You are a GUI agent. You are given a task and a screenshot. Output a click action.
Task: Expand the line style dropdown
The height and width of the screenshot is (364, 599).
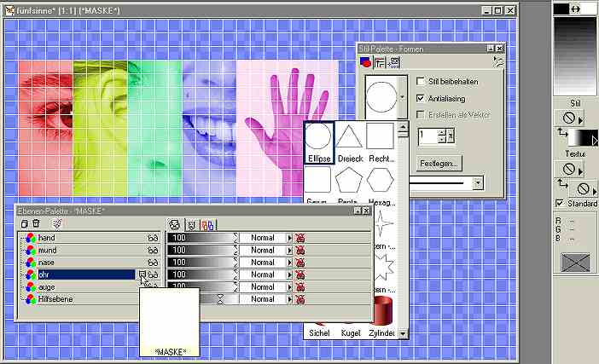[x=478, y=182]
